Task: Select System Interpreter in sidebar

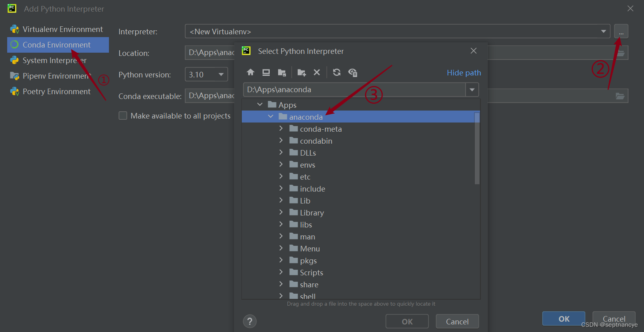Action: [x=58, y=60]
